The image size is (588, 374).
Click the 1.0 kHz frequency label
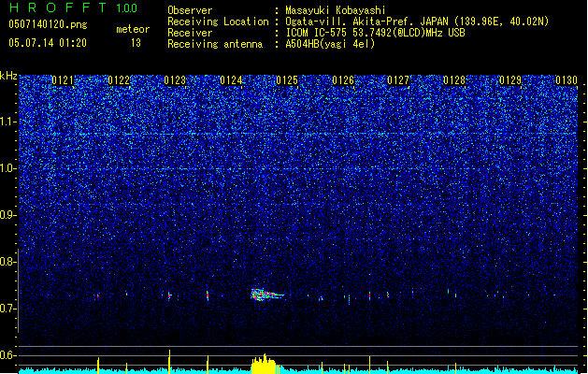tap(8, 168)
